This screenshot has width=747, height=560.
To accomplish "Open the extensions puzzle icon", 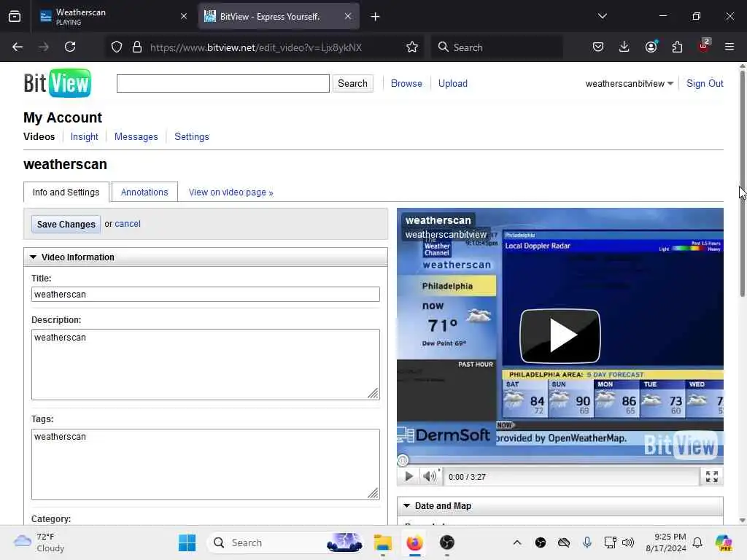I will 677,47.
